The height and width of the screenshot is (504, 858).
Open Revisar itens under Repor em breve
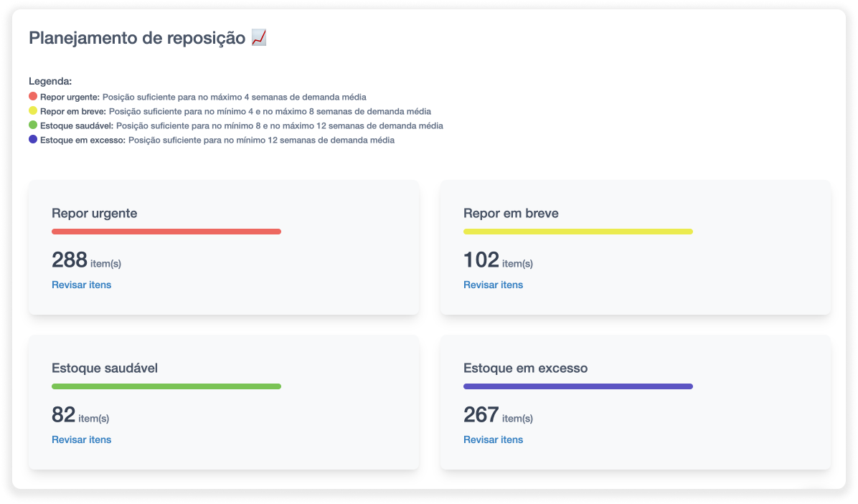(x=493, y=285)
